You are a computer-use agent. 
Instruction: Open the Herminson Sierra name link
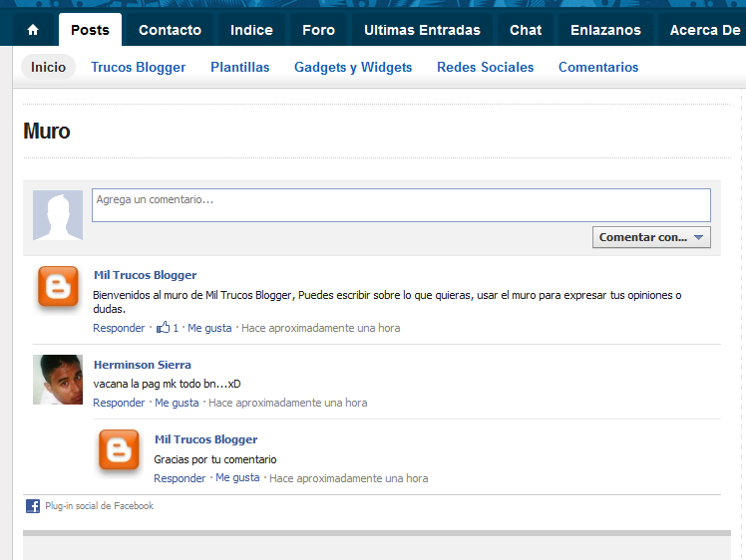click(143, 365)
